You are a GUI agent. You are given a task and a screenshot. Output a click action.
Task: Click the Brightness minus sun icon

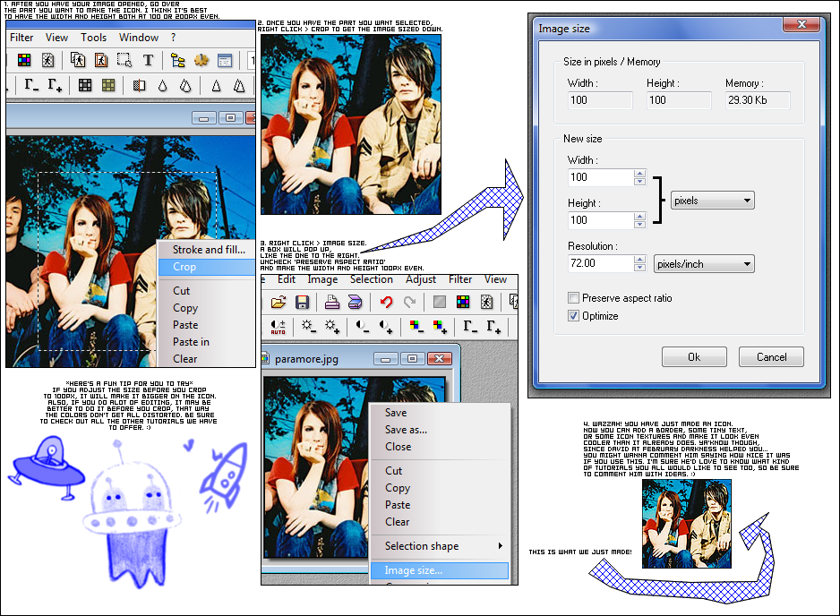[x=308, y=326]
